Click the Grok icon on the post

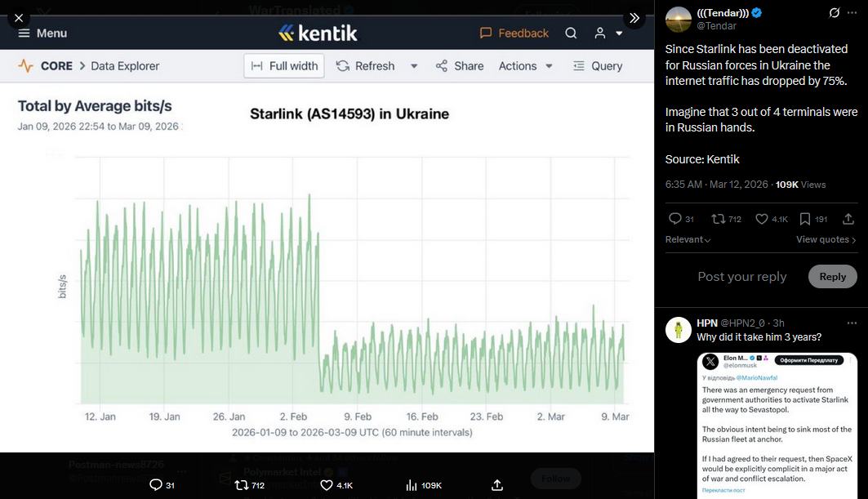(835, 13)
